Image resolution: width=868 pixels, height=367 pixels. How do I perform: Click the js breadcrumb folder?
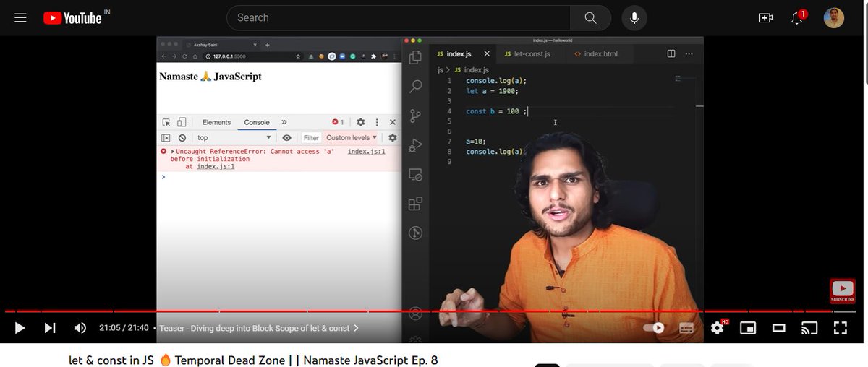pos(440,70)
